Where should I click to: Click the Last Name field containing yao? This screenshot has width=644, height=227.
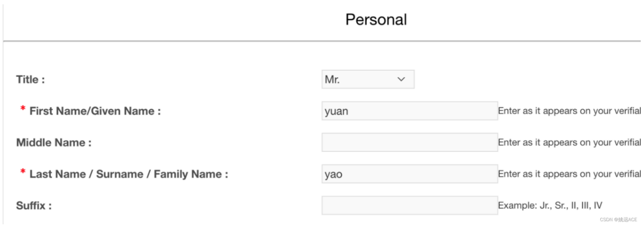(x=409, y=174)
